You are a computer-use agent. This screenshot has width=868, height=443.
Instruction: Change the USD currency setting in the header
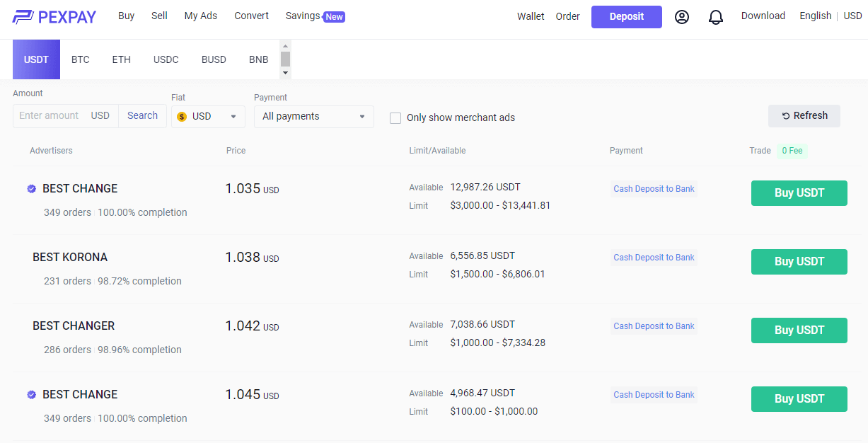point(853,16)
